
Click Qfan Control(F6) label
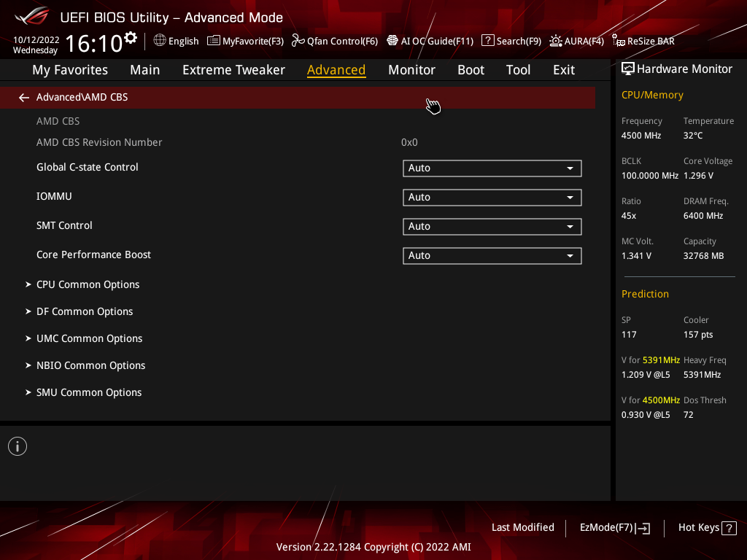click(x=343, y=42)
